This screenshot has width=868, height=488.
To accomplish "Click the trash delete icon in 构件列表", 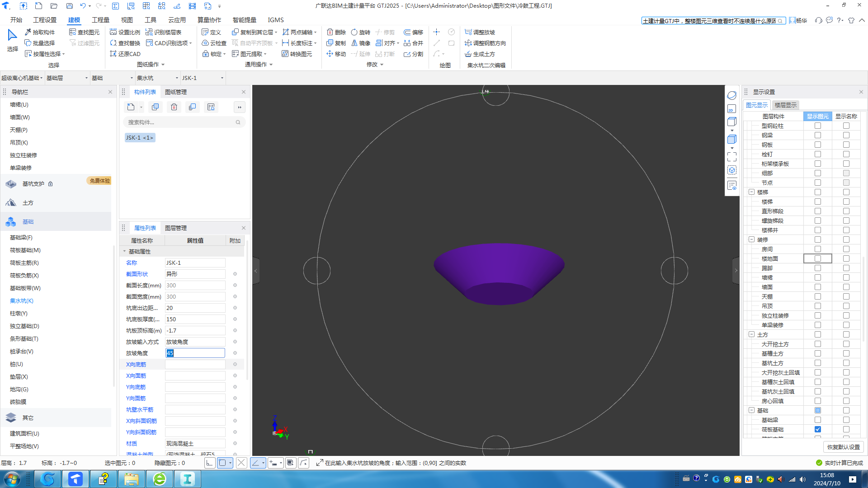I will [174, 107].
